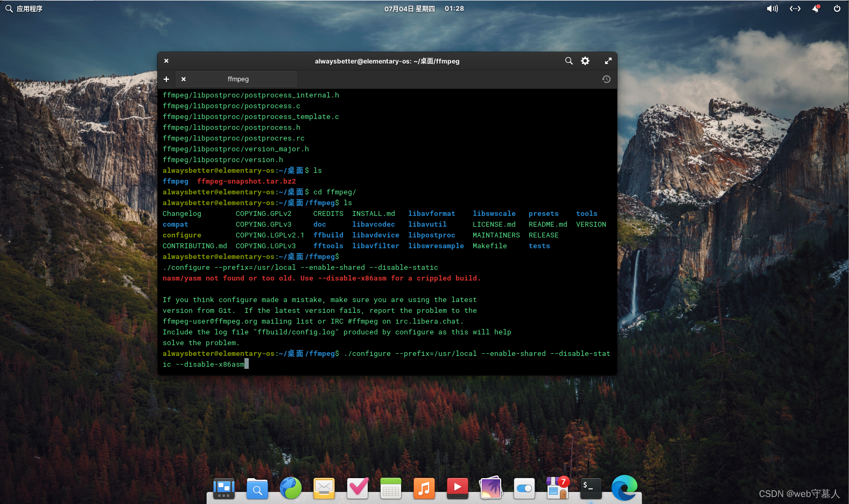Click the Terminal icon in dock
Image resolution: width=849 pixels, height=504 pixels.
click(x=591, y=488)
